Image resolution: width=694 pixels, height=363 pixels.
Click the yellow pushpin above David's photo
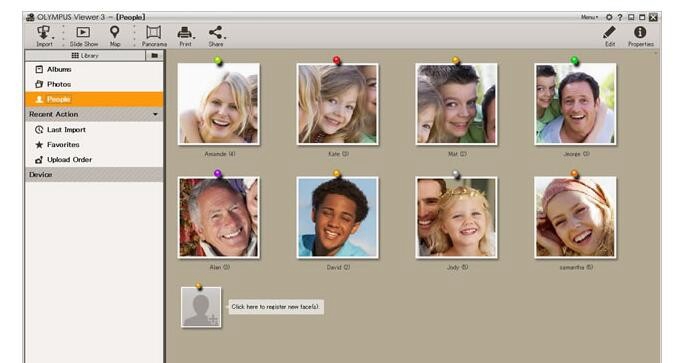coord(337,174)
